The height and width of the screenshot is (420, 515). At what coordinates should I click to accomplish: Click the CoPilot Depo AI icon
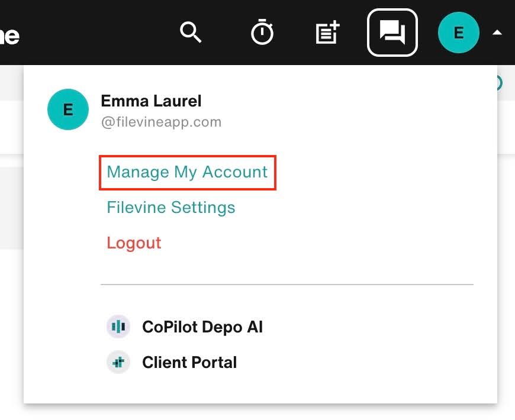pyautogui.click(x=118, y=327)
